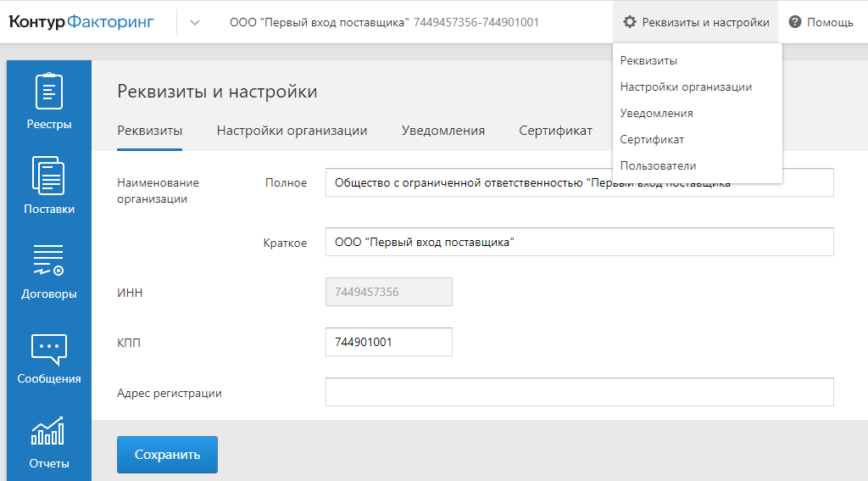868x481 pixels.
Task: Click the Договоры sidebar label
Action: point(48,294)
